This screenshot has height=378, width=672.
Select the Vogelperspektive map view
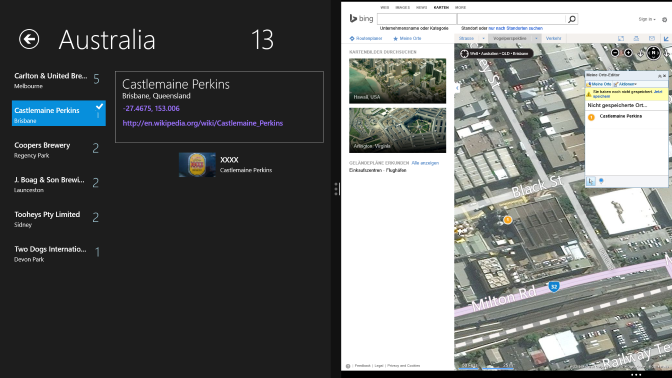pos(510,39)
